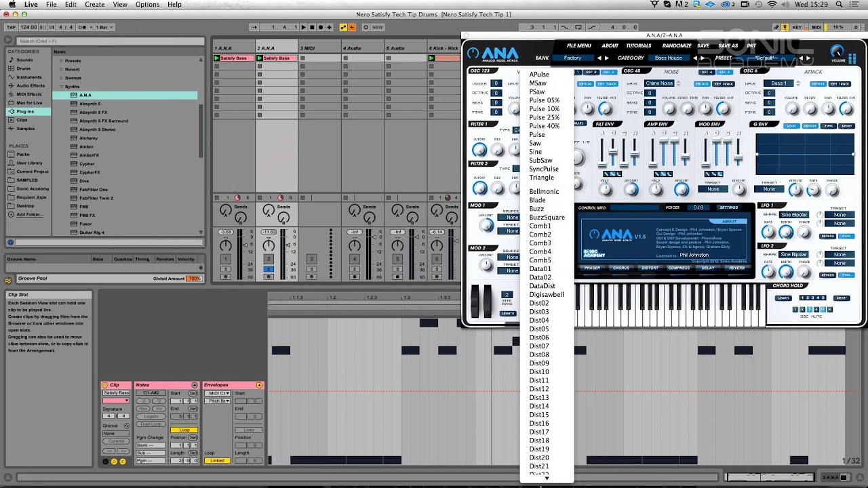The width and height of the screenshot is (868, 488).
Task: Open the Instruments browser category
Action: 28,77
